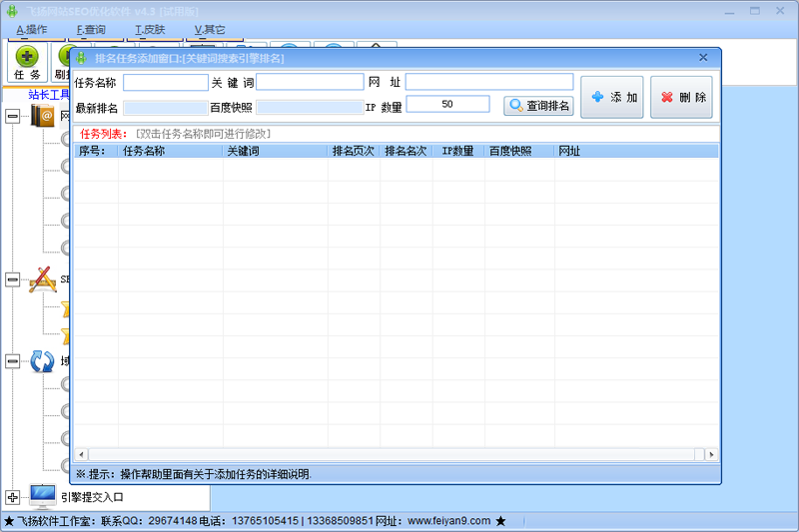Open the T.皮肤 menu
The width and height of the screenshot is (799, 532).
click(150, 30)
